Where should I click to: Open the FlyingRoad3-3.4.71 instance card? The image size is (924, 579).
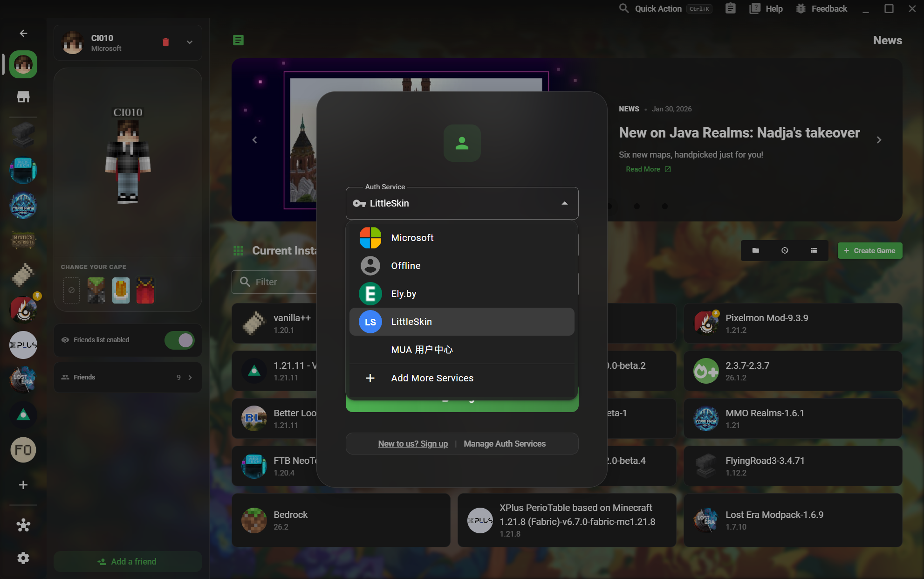click(x=793, y=466)
